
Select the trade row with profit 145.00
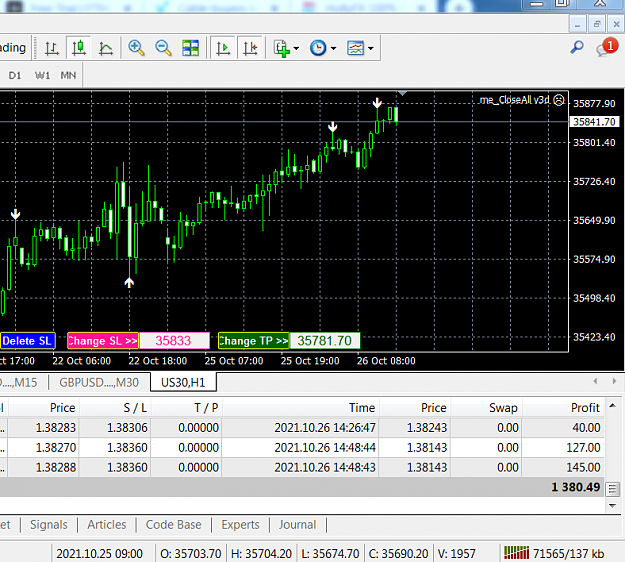[302, 467]
